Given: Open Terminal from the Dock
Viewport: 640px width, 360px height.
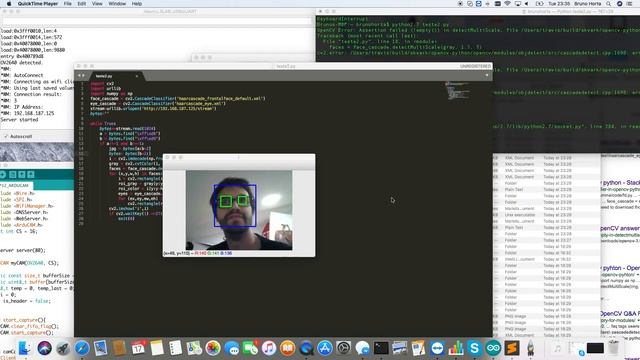Looking at the screenshot, I should tap(381, 348).
